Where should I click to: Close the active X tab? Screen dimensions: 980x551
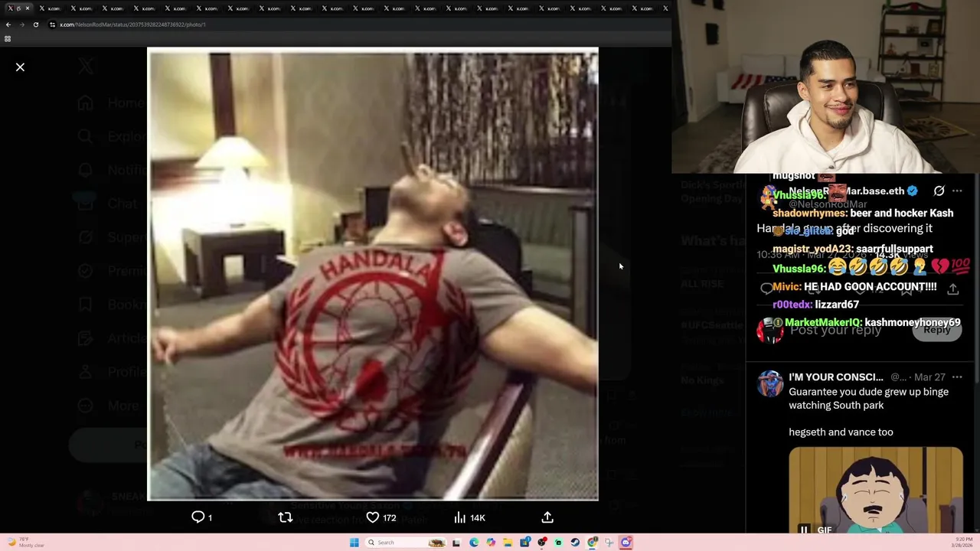pos(28,8)
